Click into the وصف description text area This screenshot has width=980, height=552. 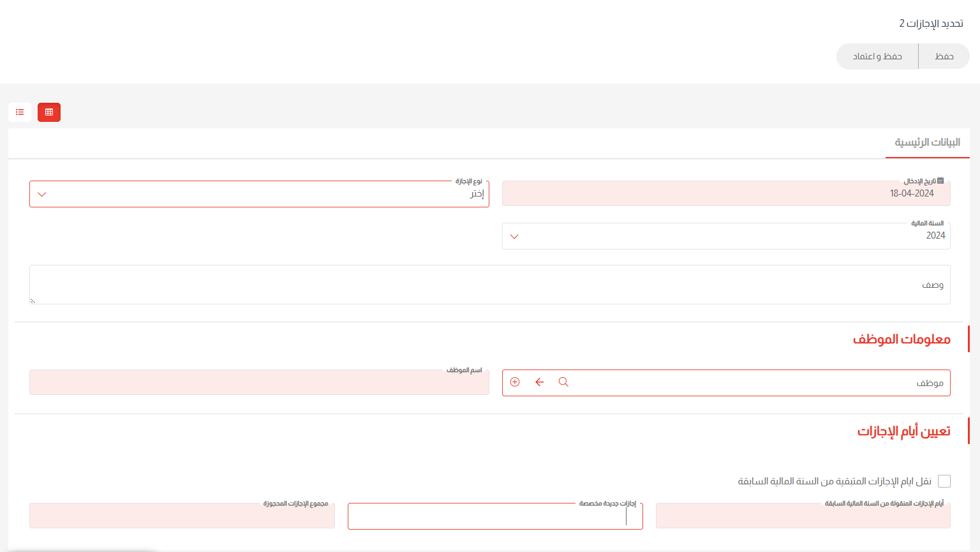click(489, 285)
